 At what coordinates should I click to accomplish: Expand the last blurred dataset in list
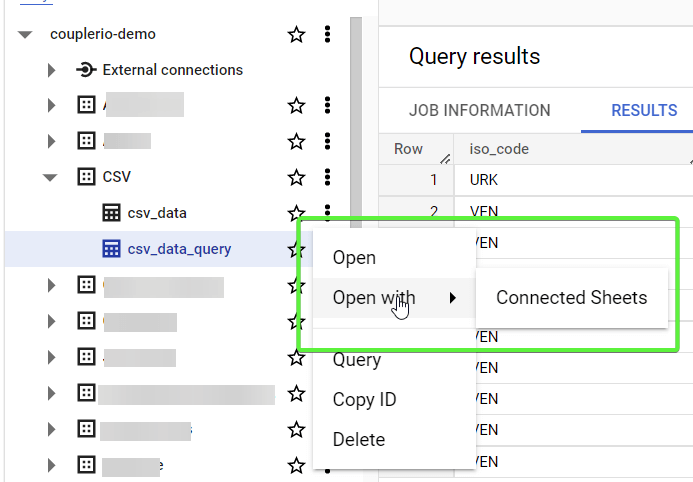52,465
